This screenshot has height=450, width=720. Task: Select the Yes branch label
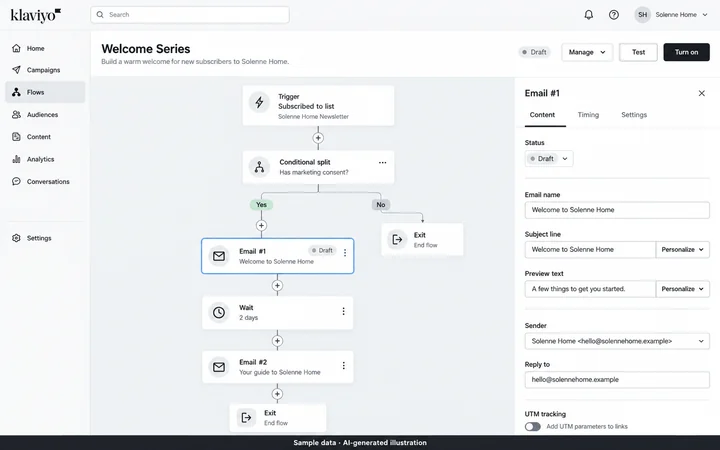[x=261, y=205]
